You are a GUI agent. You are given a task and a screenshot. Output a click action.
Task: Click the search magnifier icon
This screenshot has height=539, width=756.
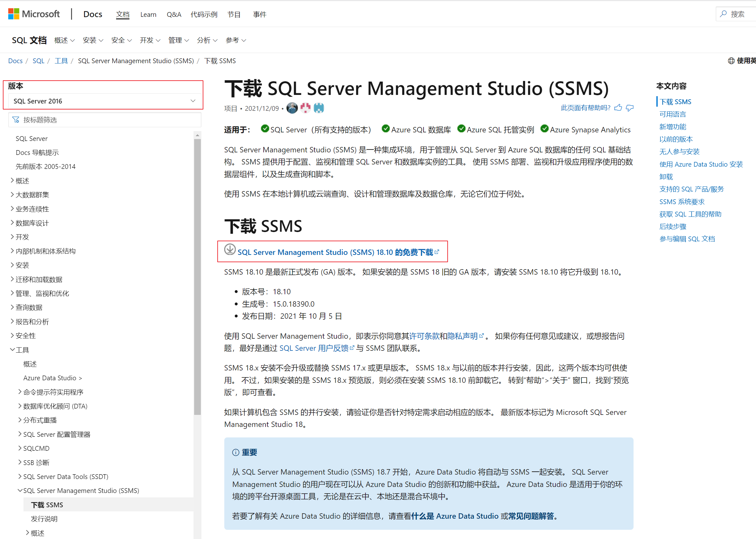pyautogui.click(x=723, y=14)
